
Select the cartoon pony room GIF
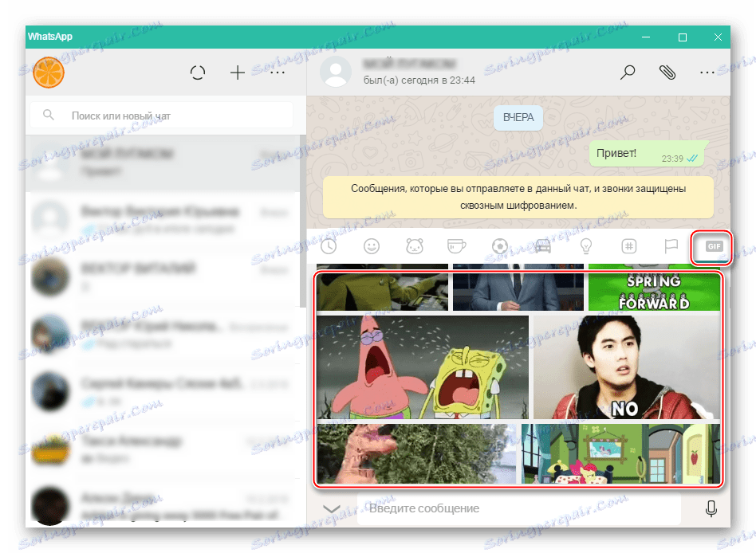click(x=621, y=453)
